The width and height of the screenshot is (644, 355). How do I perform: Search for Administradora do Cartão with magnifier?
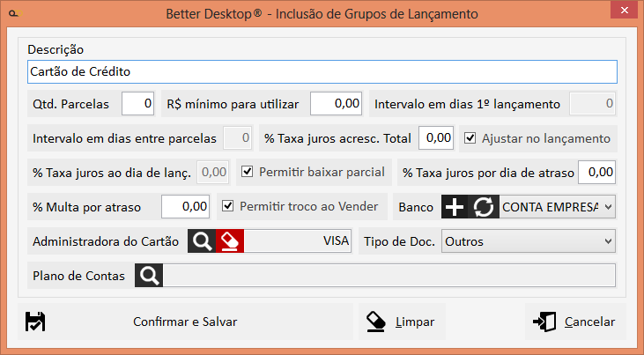(202, 240)
